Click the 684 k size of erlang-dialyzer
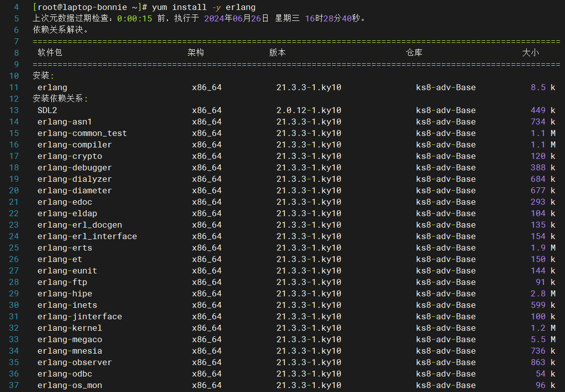The width and height of the screenshot is (565, 392). point(543,179)
